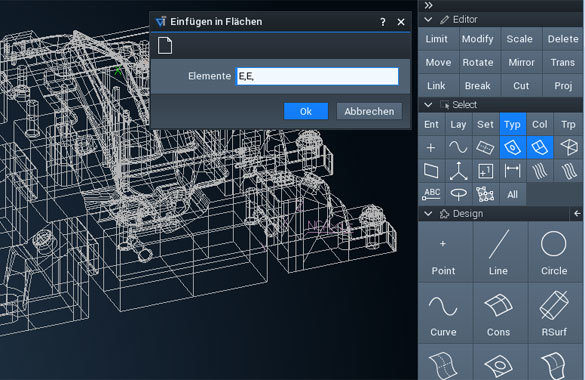Viewport: 585px width, 380px height.
Task: Select the curved surface tool below Curve
Action: tap(445, 362)
